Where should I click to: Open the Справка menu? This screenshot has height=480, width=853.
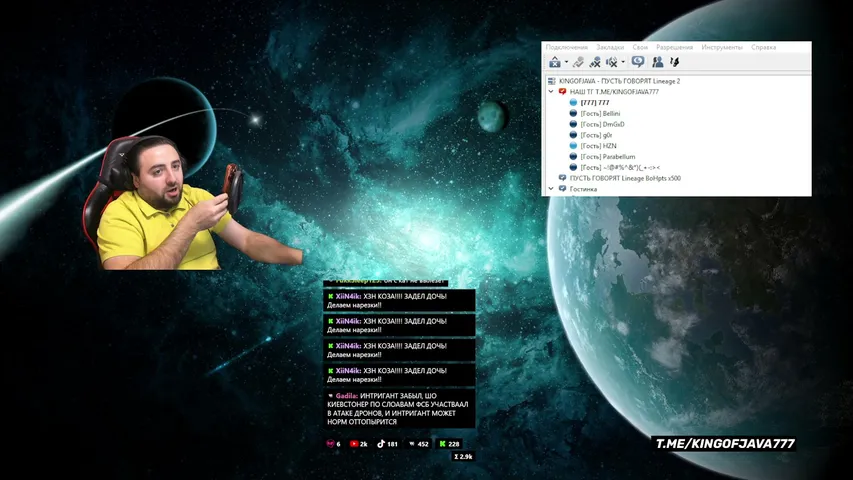[x=763, y=47]
